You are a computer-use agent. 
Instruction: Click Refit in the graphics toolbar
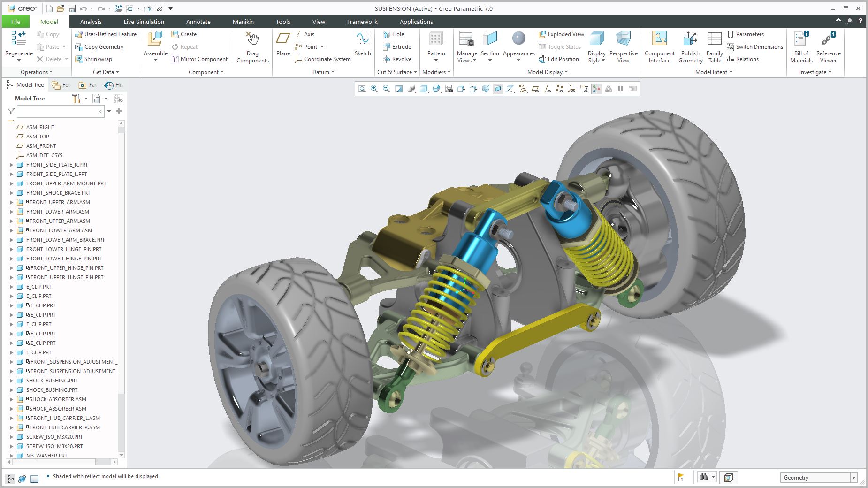(x=362, y=89)
